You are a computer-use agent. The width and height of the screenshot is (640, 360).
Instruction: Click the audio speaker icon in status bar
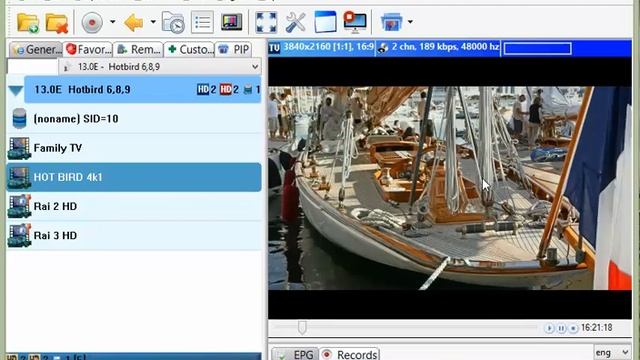[382, 48]
